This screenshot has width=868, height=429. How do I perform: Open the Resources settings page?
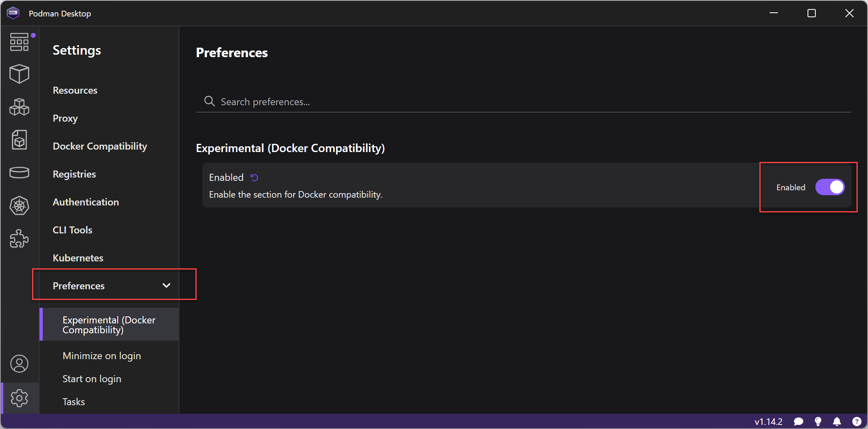point(75,90)
